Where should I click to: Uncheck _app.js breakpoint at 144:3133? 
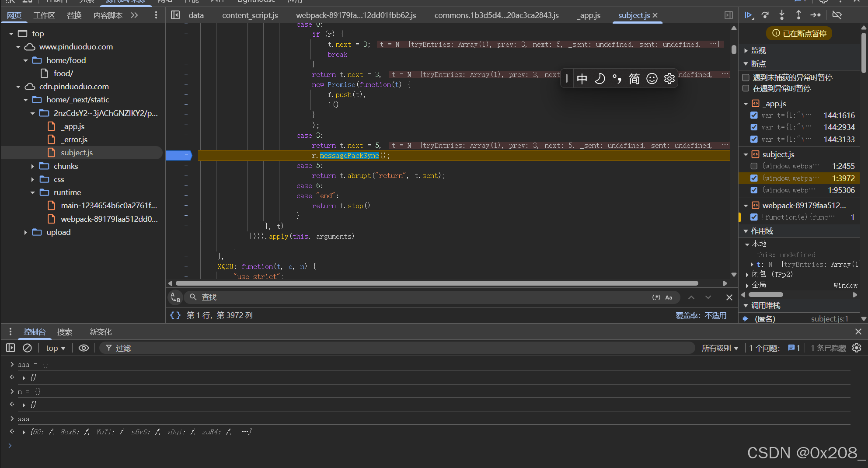point(754,140)
